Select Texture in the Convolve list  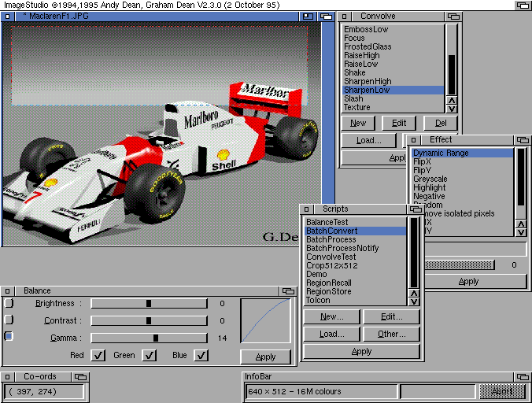click(393, 108)
